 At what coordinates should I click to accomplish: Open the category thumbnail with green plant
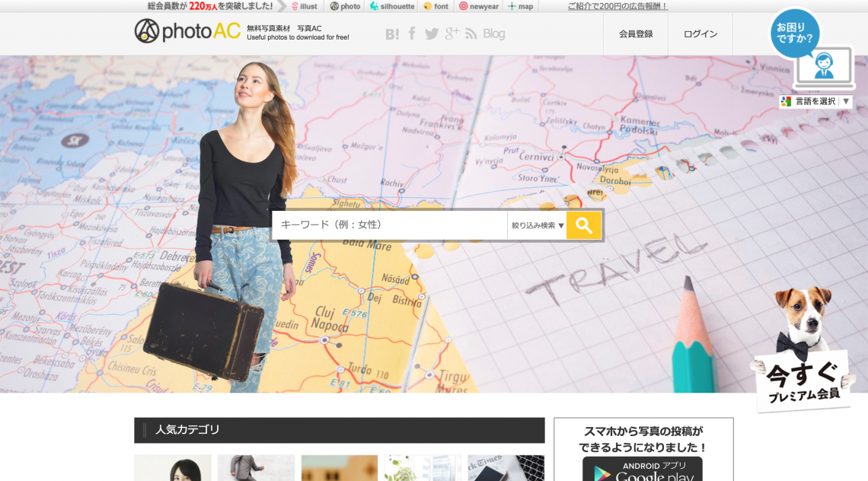[x=423, y=468]
